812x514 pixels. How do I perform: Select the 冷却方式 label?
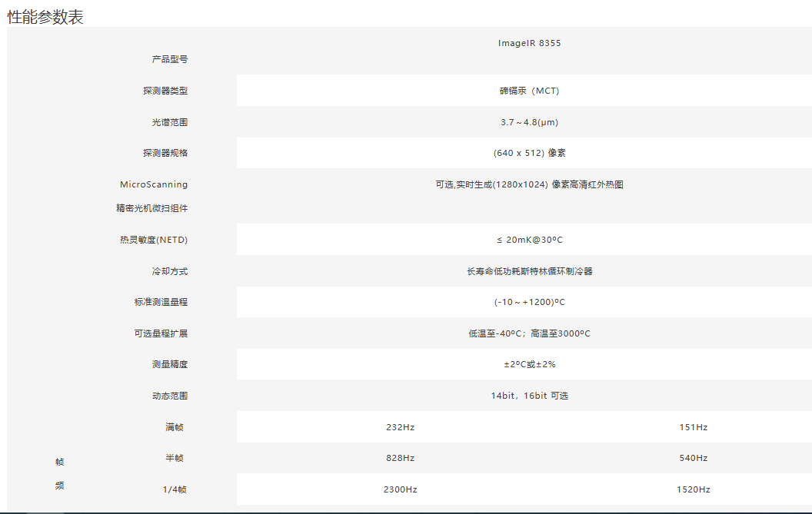click(x=170, y=271)
